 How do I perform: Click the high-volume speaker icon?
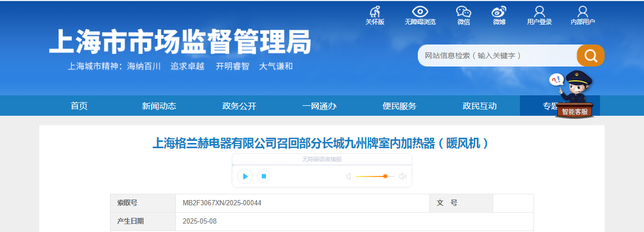[x=402, y=176]
